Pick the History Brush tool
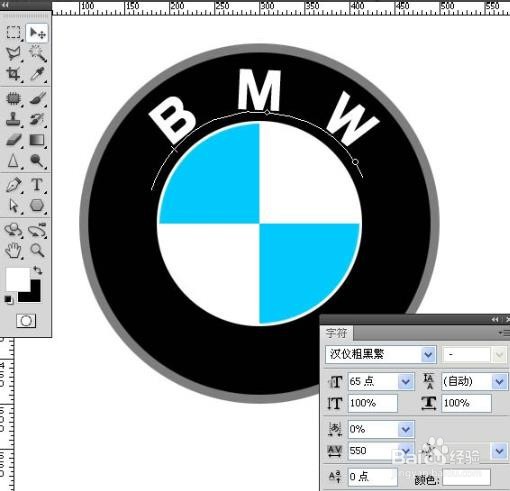This screenshot has height=491, width=510. pos(37,119)
